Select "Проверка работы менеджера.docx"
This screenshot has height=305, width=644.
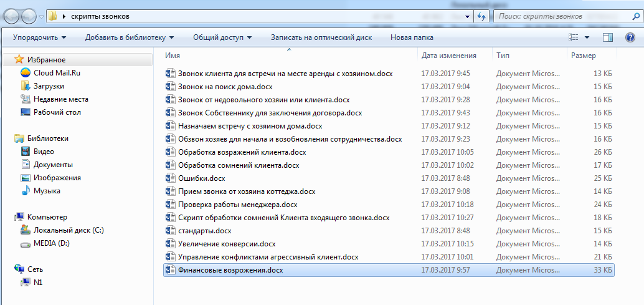(238, 205)
